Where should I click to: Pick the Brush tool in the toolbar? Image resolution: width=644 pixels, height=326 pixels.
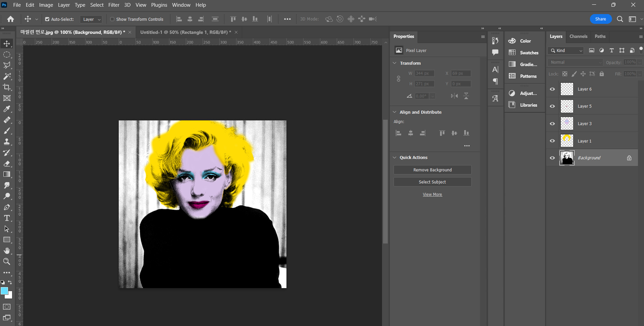point(7,131)
